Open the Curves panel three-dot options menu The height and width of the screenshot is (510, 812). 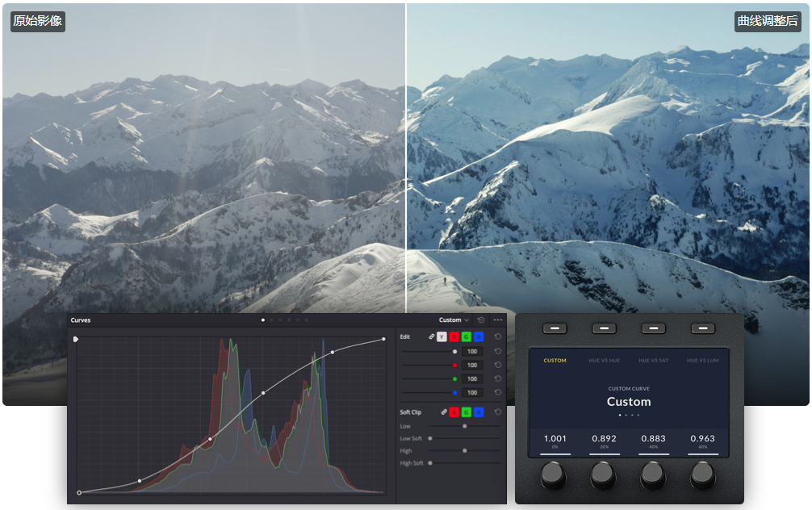[x=497, y=320]
